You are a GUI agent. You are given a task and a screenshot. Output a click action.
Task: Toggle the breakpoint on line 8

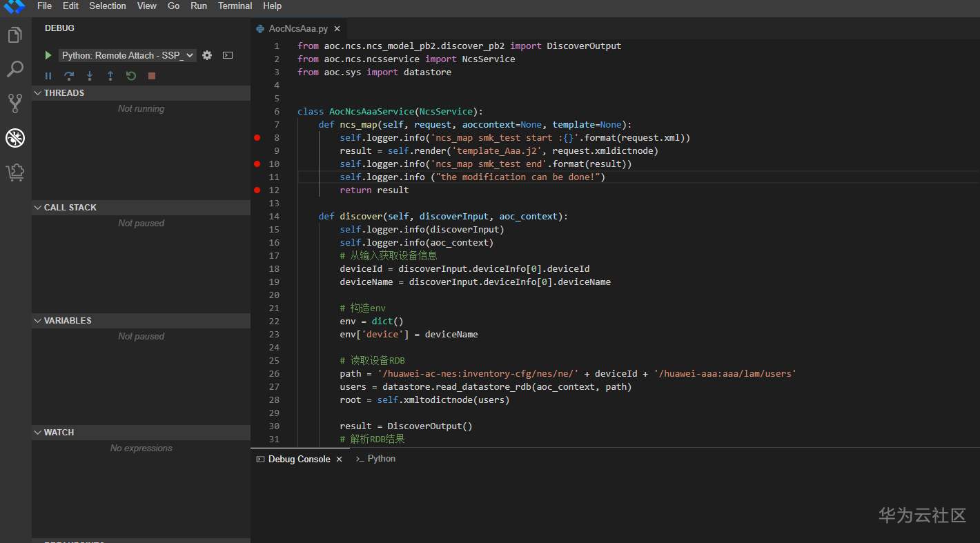point(257,138)
